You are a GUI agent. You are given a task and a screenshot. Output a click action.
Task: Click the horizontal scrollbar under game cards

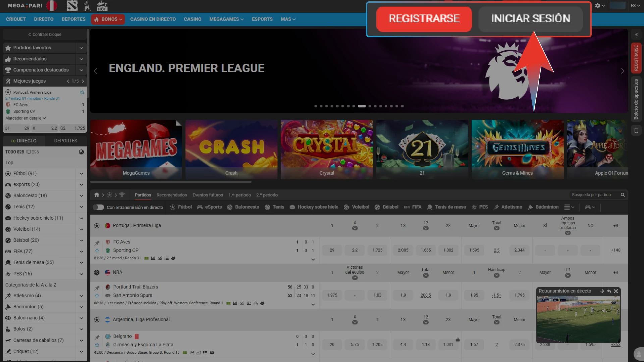point(171,182)
